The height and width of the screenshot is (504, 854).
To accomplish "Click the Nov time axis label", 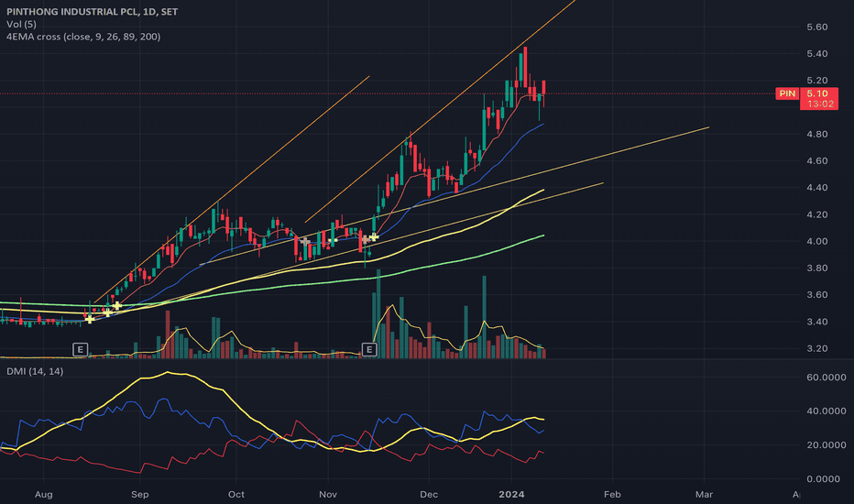I will [328, 494].
